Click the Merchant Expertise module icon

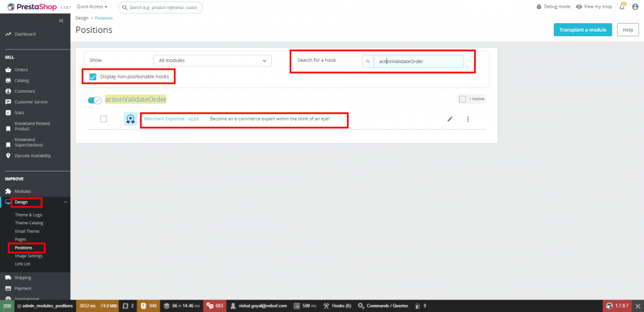click(131, 119)
